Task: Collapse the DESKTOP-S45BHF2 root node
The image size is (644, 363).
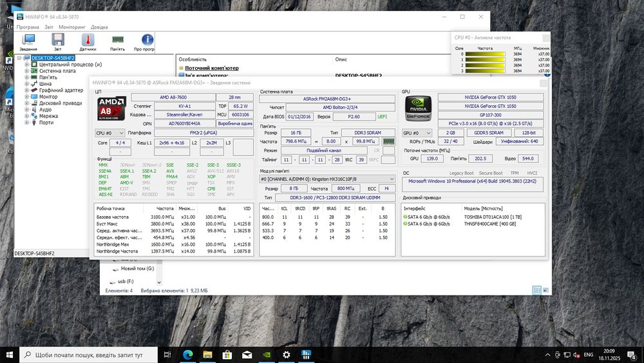Action: 19,58
